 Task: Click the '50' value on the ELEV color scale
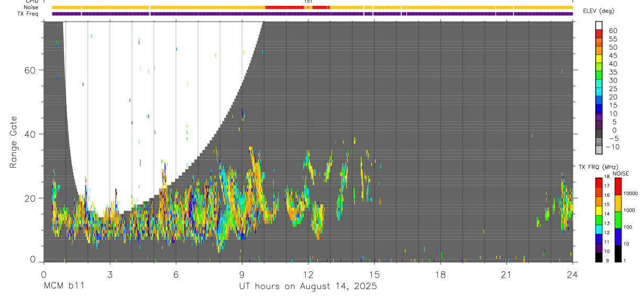pos(613,47)
